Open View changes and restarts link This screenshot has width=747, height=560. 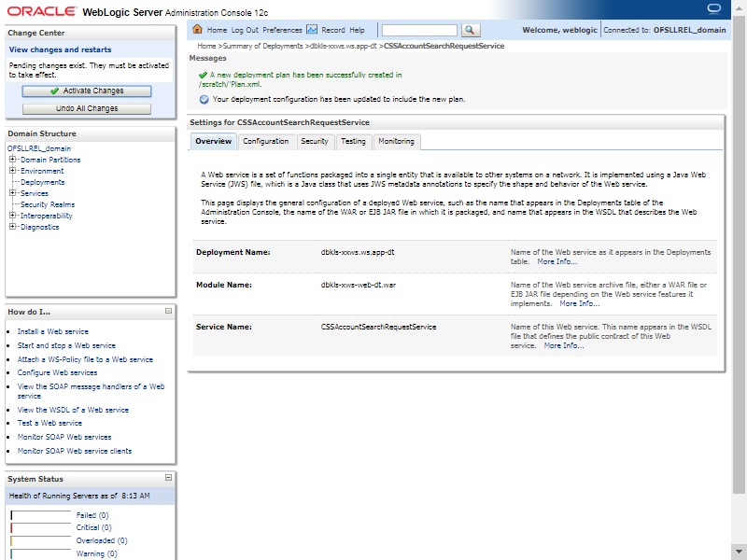(60, 49)
